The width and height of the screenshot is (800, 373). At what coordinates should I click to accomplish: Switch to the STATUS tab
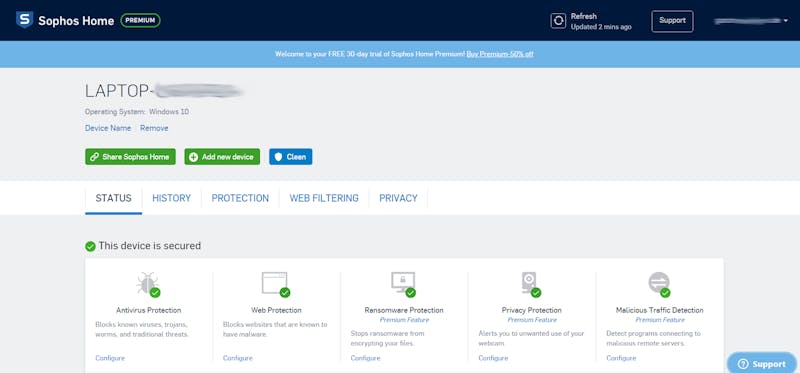tap(113, 198)
